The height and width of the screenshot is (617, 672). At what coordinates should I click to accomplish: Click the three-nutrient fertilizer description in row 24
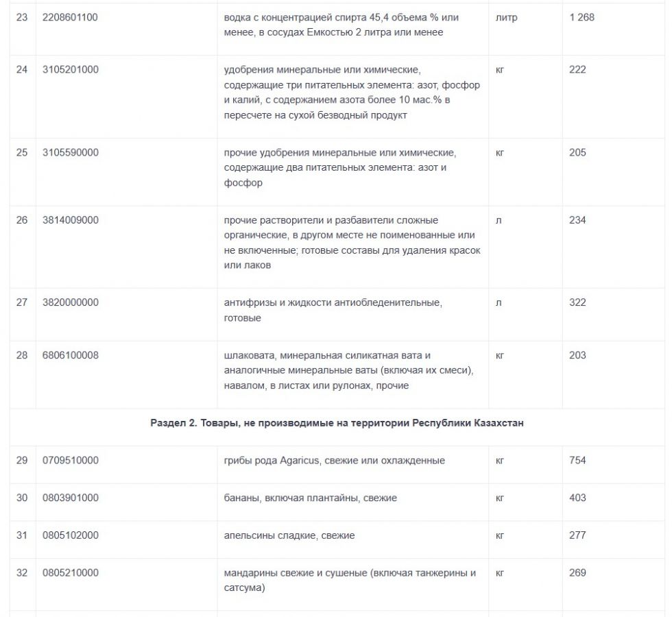[x=352, y=92]
